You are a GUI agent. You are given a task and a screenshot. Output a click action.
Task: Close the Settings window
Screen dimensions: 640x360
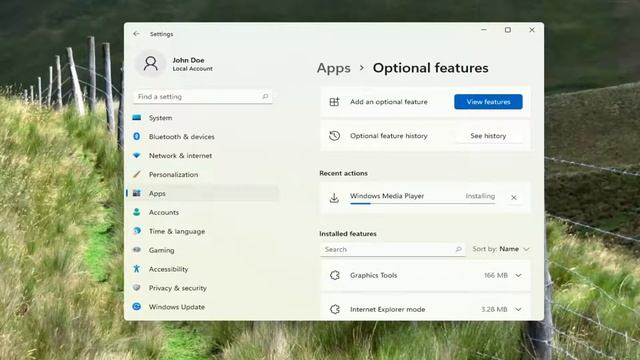coord(532,30)
